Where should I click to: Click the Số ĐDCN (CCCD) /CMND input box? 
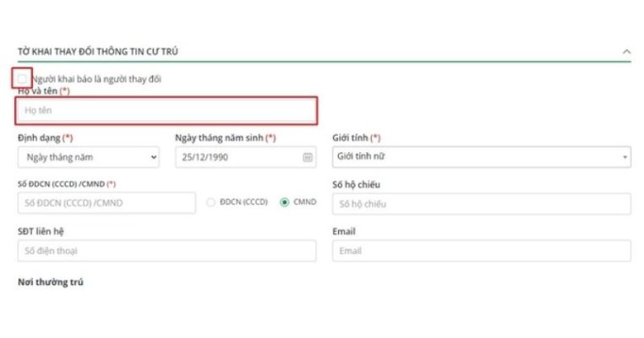coord(106,204)
